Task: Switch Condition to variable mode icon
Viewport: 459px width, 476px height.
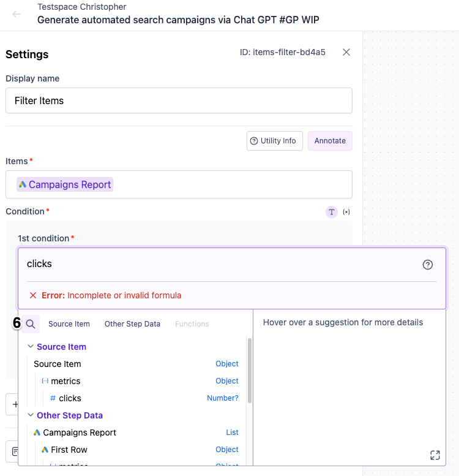Action: click(x=346, y=212)
